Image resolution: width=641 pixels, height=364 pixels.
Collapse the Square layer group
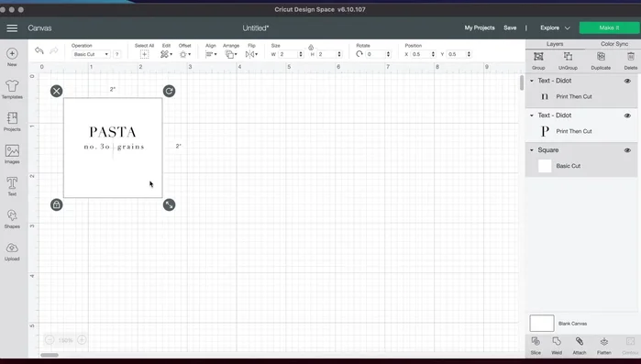[x=532, y=150]
